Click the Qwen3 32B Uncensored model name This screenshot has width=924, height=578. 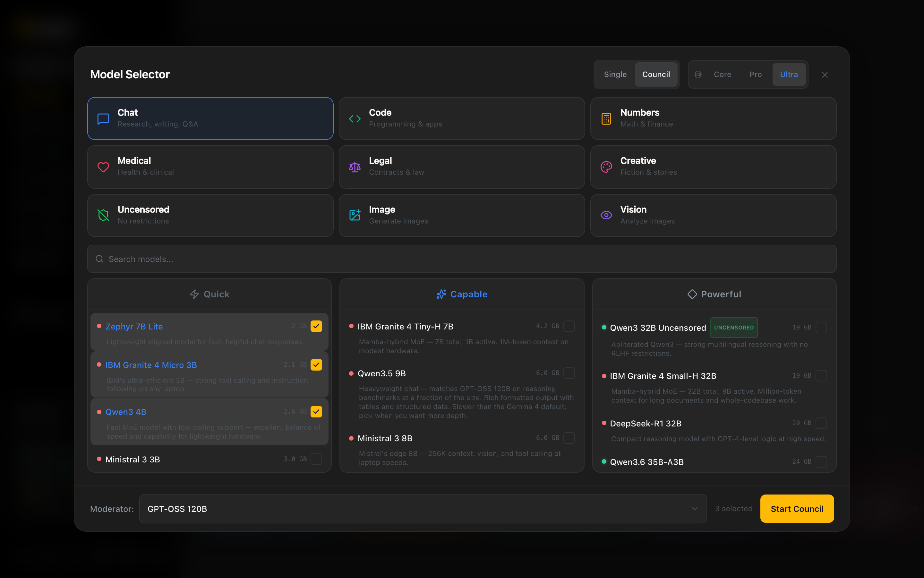point(658,328)
